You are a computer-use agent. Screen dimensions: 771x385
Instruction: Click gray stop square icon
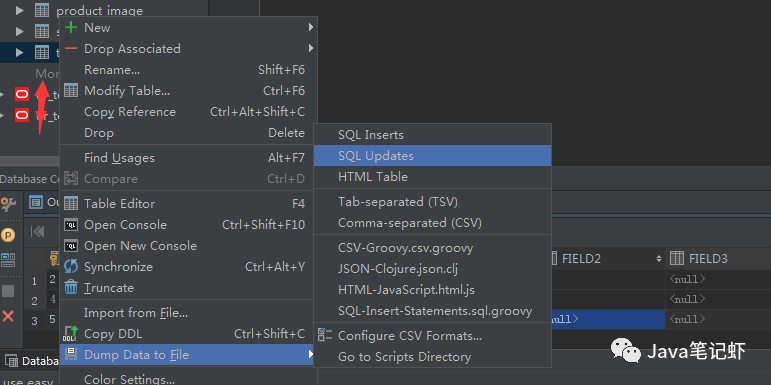click(8, 291)
